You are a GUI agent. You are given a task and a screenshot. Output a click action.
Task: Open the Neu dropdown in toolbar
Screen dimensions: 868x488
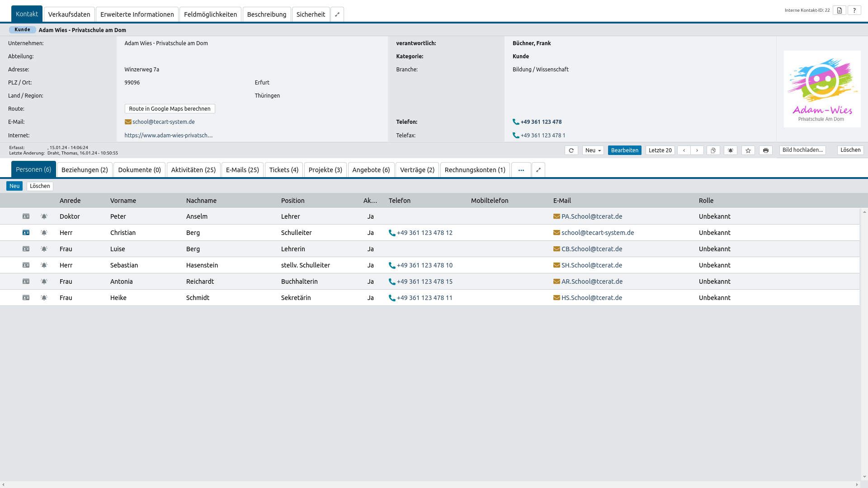point(593,150)
